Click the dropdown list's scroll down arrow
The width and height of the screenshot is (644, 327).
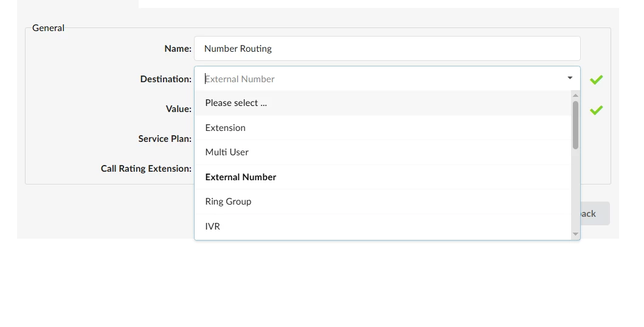[x=575, y=234]
